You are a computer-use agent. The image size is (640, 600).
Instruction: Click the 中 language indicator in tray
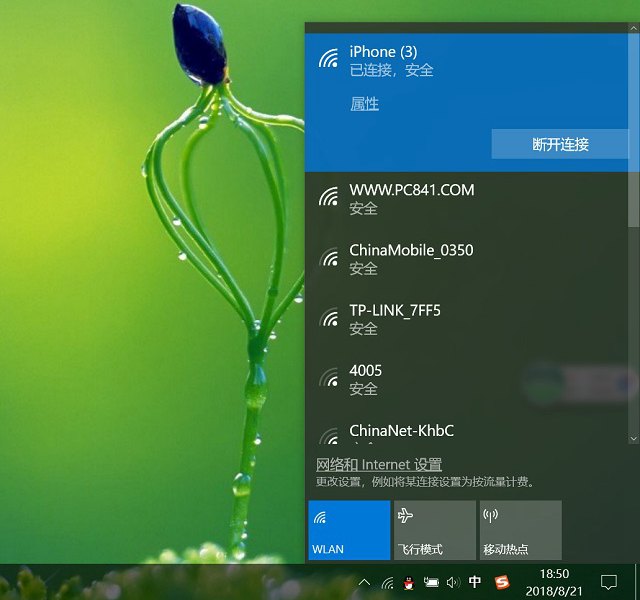tap(476, 582)
